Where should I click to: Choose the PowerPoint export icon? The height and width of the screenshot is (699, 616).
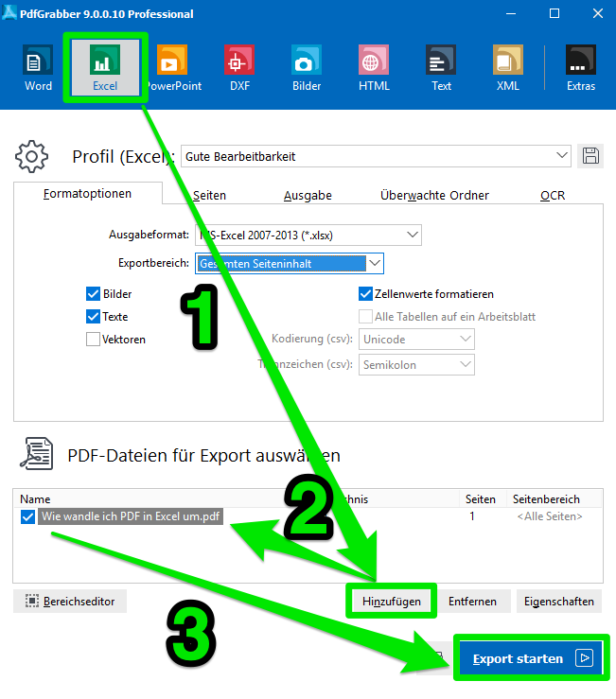173,68
